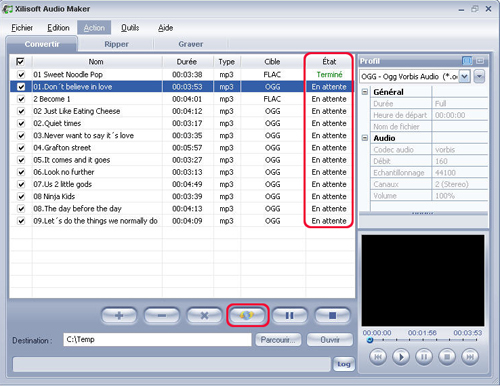This screenshot has width=500, height=386.
Task: Click the Débit value 160
Action: click(441, 161)
